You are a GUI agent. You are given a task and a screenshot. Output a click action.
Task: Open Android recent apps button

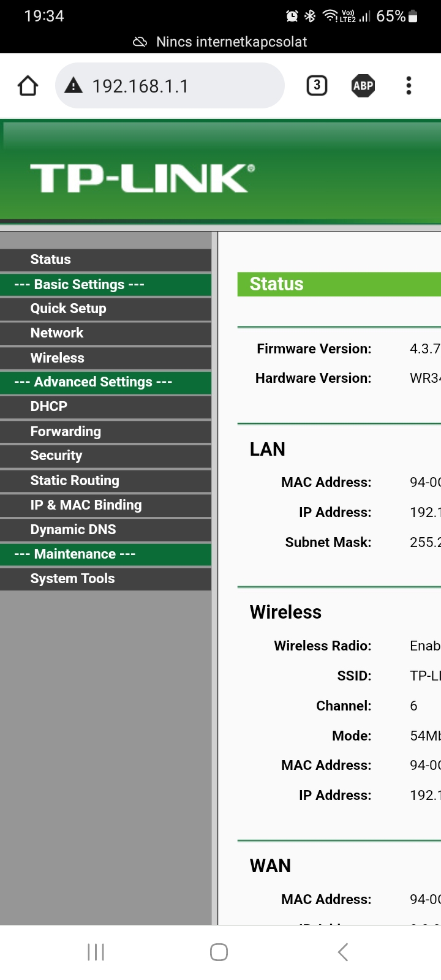click(x=96, y=952)
